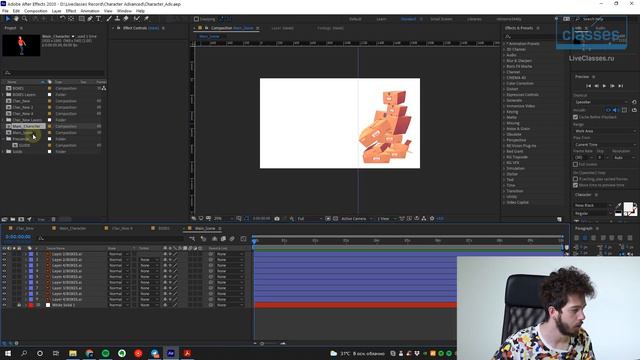Open the Composition Mini-Flowchart
This screenshot has height=360, width=640.
pyautogui.click(x=192, y=238)
